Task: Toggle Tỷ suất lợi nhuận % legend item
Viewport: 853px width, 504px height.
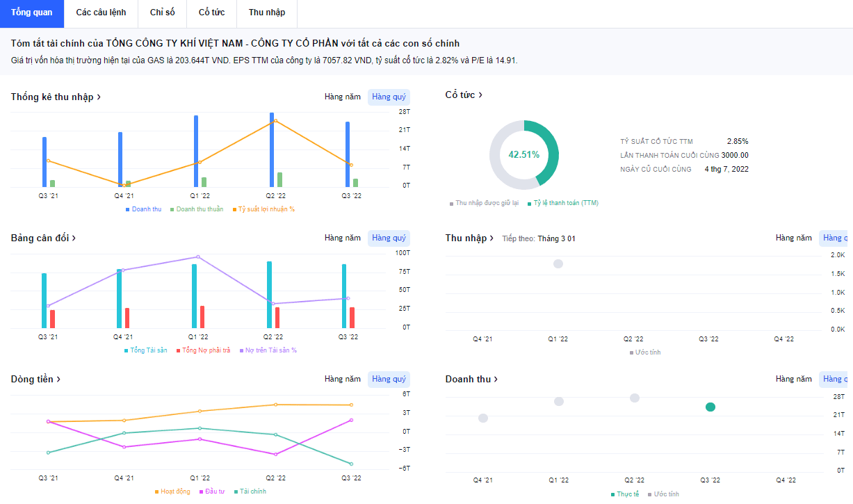Action: click(x=263, y=209)
